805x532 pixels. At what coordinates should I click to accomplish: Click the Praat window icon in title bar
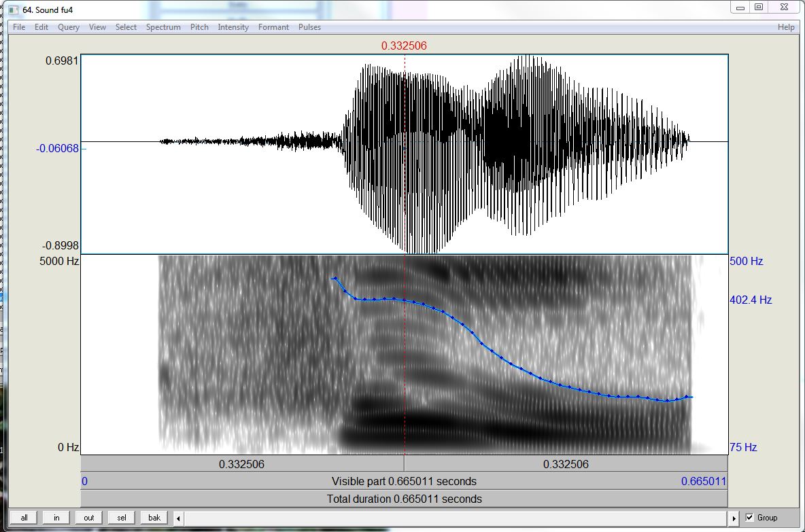pyautogui.click(x=14, y=10)
